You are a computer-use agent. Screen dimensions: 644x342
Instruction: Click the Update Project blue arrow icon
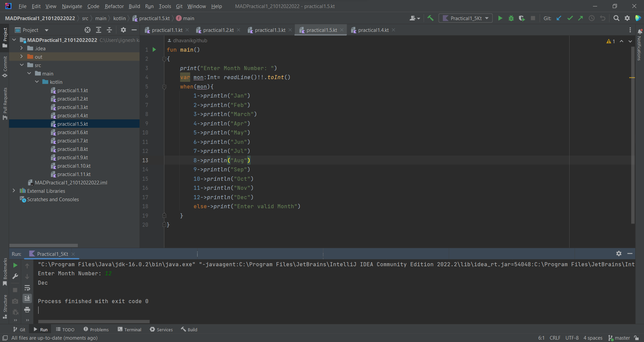pos(559,18)
